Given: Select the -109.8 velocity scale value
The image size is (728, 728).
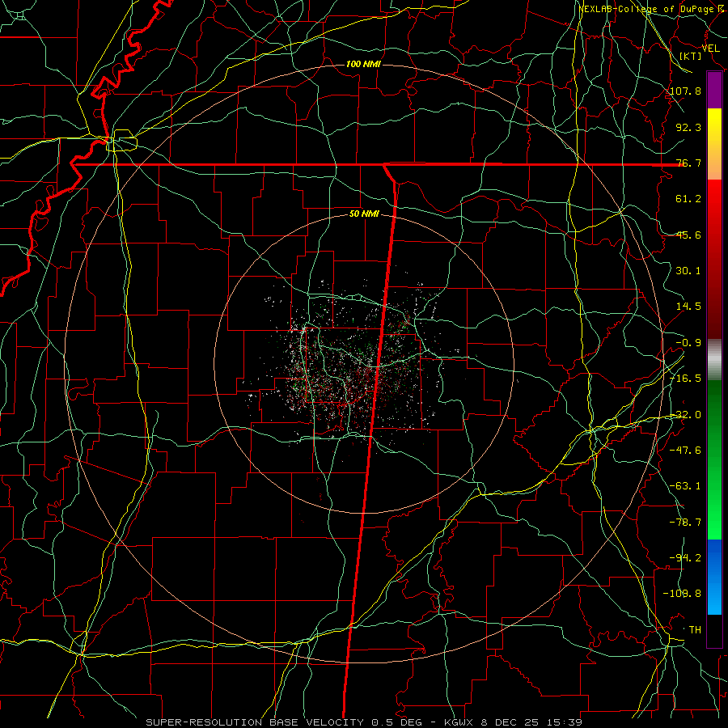Looking at the screenshot, I should (x=683, y=594).
